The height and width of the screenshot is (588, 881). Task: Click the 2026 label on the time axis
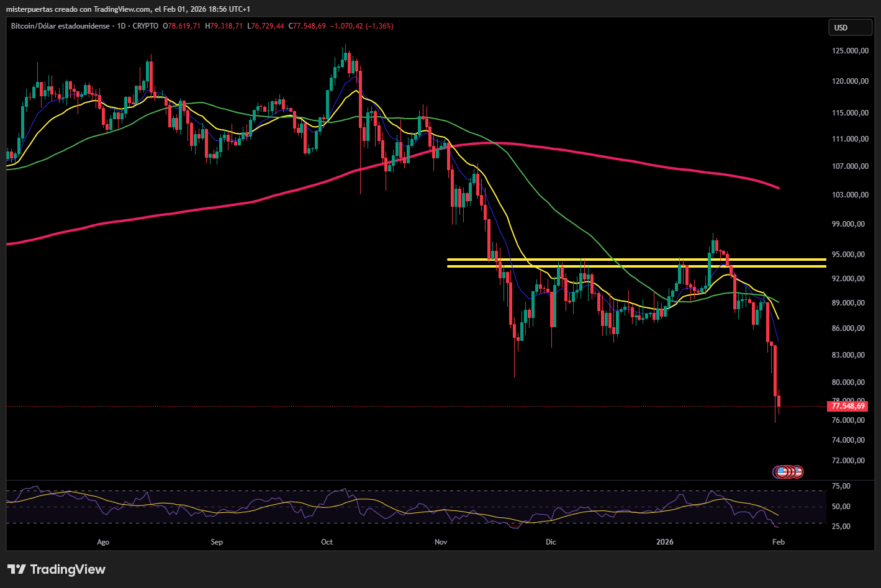pyautogui.click(x=665, y=542)
